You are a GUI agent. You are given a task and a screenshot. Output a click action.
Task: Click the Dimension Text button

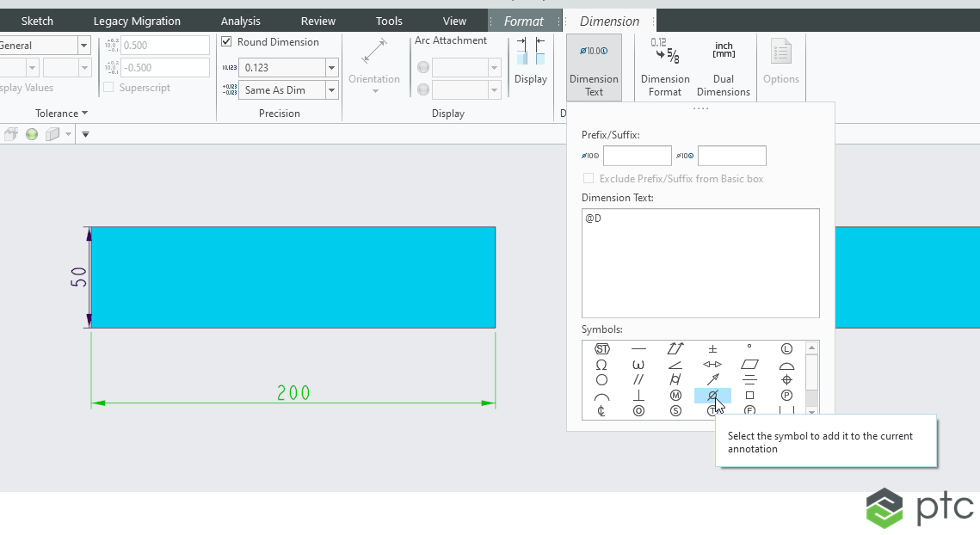594,67
